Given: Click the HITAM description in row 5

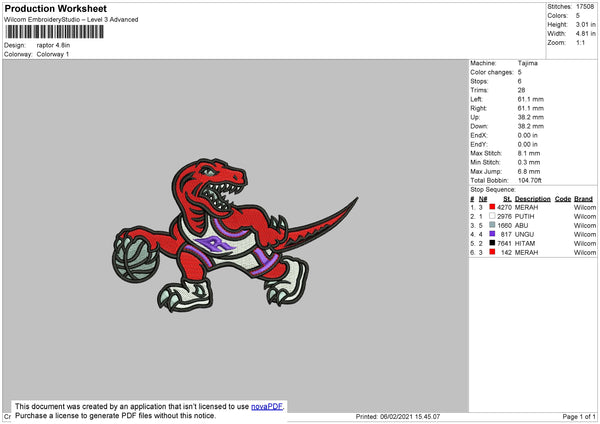Looking at the screenshot, I should [525, 243].
